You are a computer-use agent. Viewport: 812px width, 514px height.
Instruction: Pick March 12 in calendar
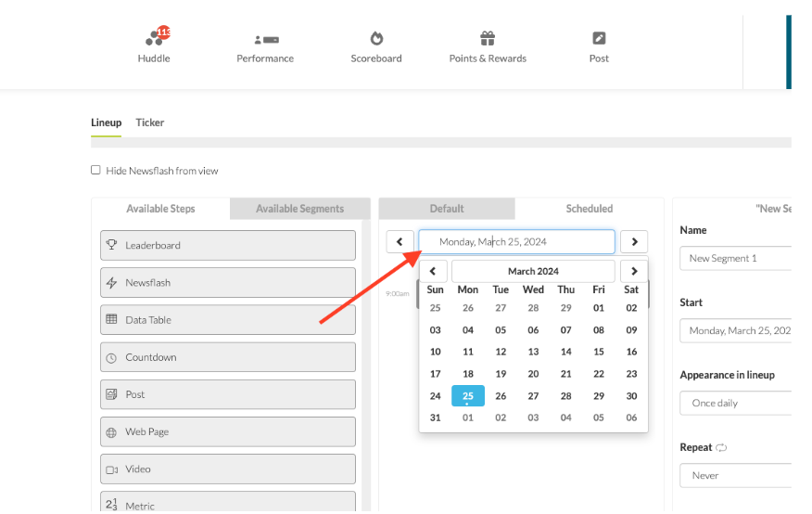(x=501, y=352)
